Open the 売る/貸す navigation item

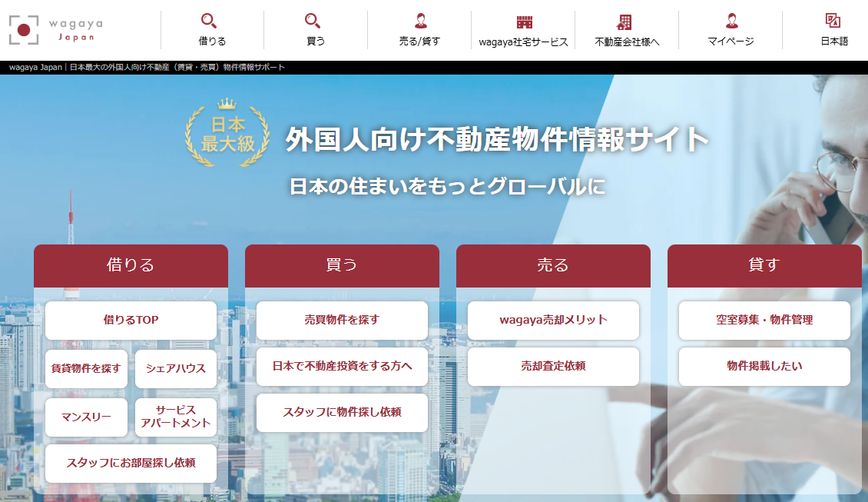419,41
